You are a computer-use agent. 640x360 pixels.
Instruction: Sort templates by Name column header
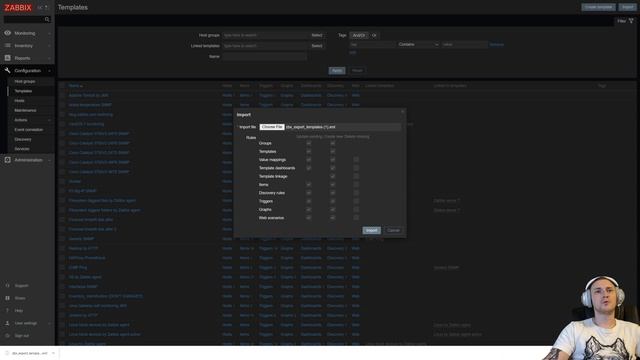point(75,86)
